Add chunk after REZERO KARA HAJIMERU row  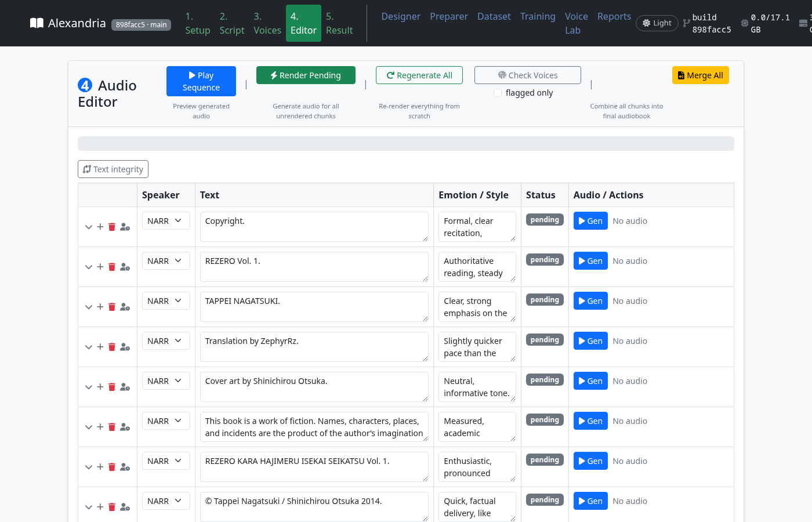pos(100,467)
